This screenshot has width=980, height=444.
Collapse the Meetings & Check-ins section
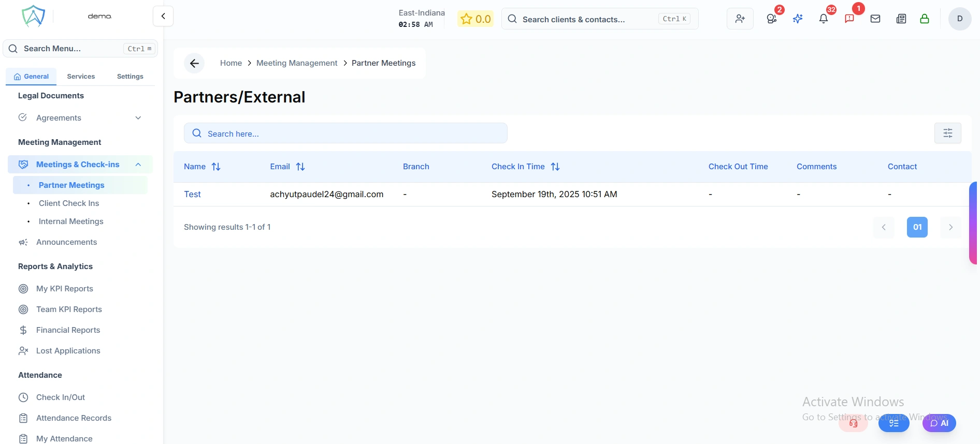[x=138, y=165]
